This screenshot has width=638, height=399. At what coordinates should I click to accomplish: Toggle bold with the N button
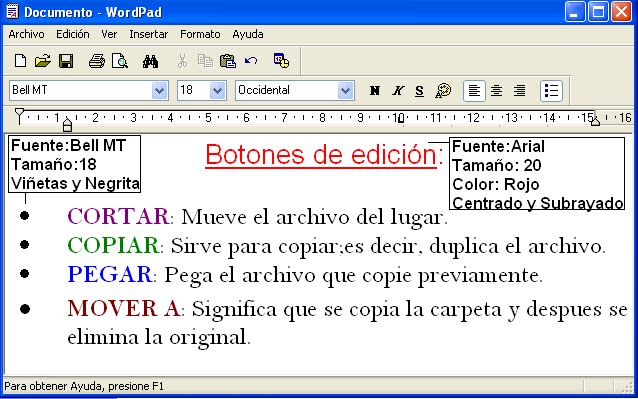pos(375,90)
